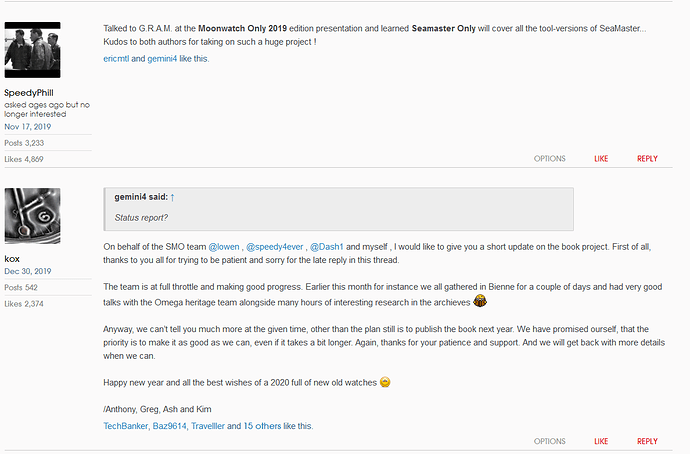Open ericmtl's profile link
The height and width of the screenshot is (454, 690).
click(x=116, y=59)
